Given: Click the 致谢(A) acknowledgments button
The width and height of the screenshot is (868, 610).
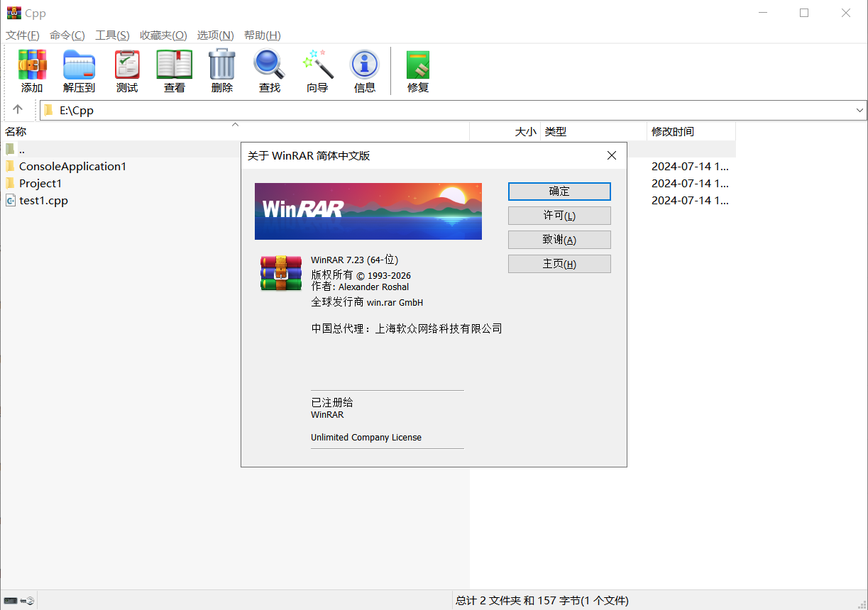Looking at the screenshot, I should tap(559, 240).
